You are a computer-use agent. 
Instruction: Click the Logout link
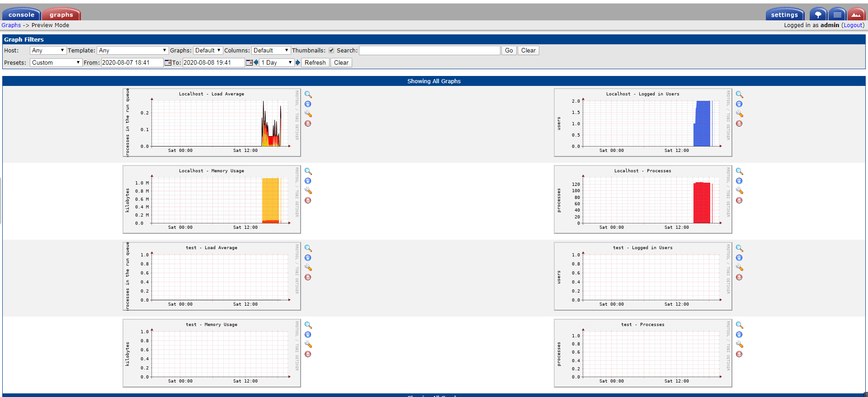coord(853,25)
